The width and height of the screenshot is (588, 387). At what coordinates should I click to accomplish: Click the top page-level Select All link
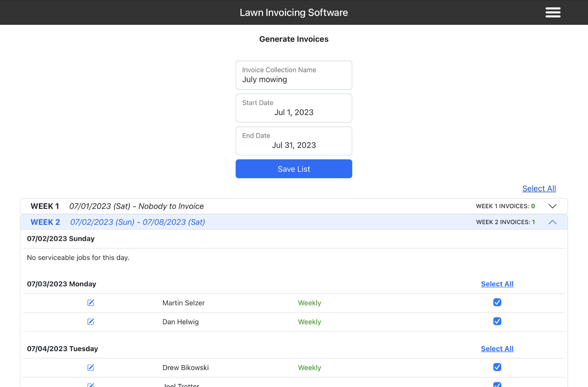pyautogui.click(x=539, y=189)
